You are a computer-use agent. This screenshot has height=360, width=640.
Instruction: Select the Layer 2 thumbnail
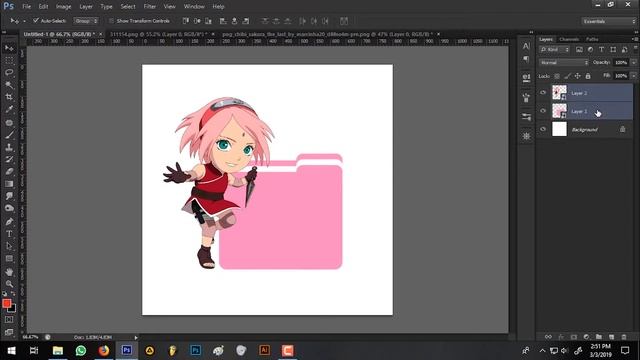pos(559,92)
